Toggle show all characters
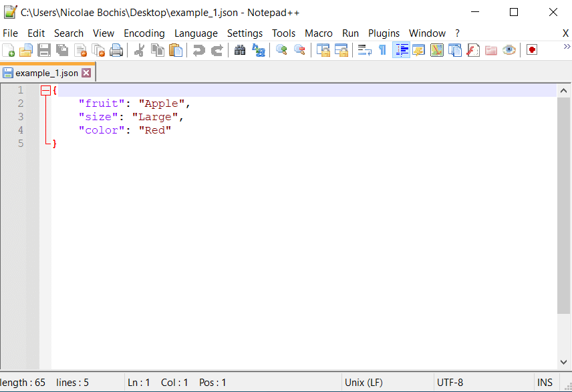This screenshot has width=572, height=392. click(x=382, y=49)
